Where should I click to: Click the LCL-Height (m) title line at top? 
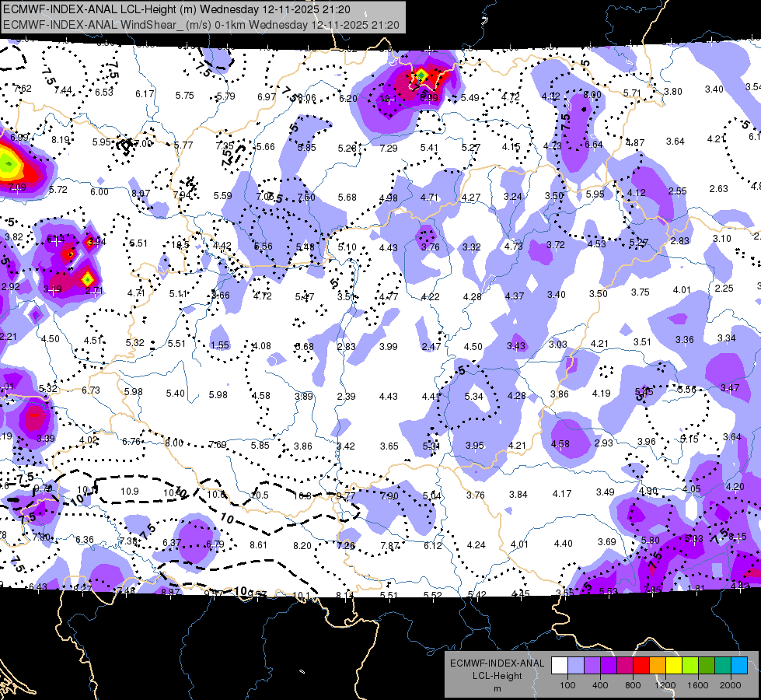pos(177,9)
